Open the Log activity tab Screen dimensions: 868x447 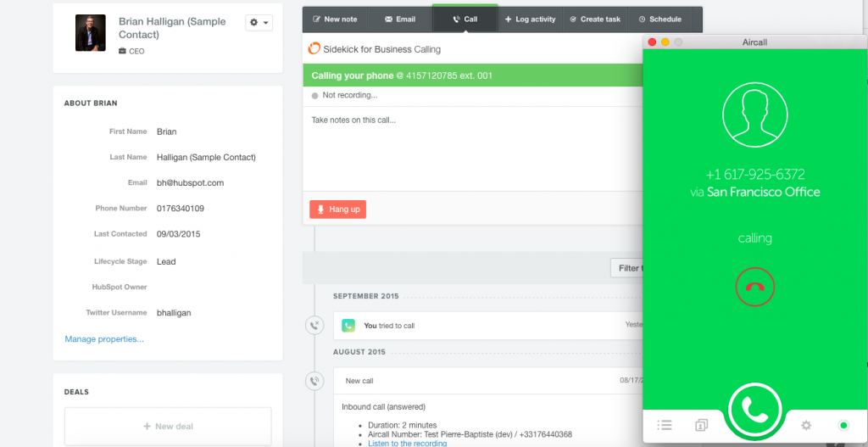tap(531, 20)
